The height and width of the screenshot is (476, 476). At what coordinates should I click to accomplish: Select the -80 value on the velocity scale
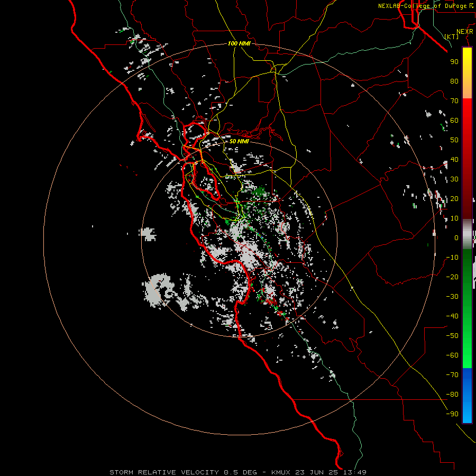452,395
